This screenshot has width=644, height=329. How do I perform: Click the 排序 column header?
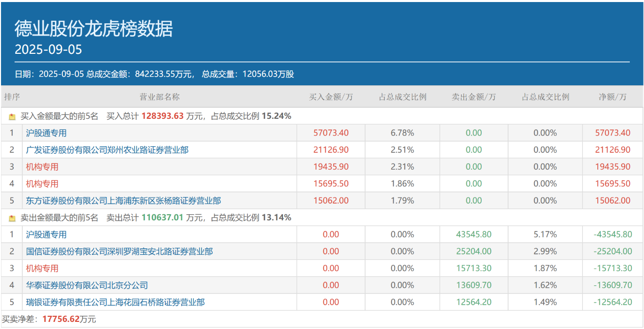click(12, 97)
